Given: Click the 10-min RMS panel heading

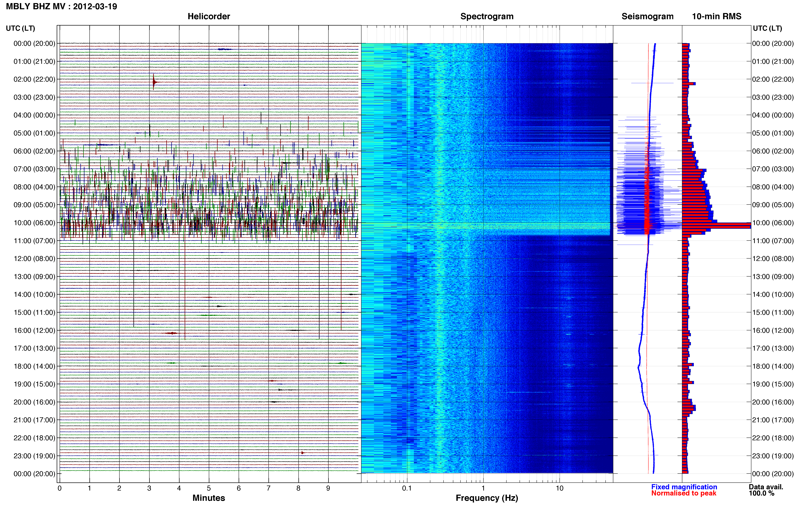Looking at the screenshot, I should tap(717, 16).
